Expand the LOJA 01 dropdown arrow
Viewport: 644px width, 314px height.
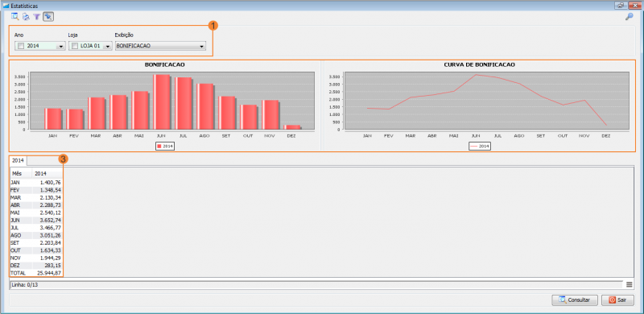pos(107,47)
